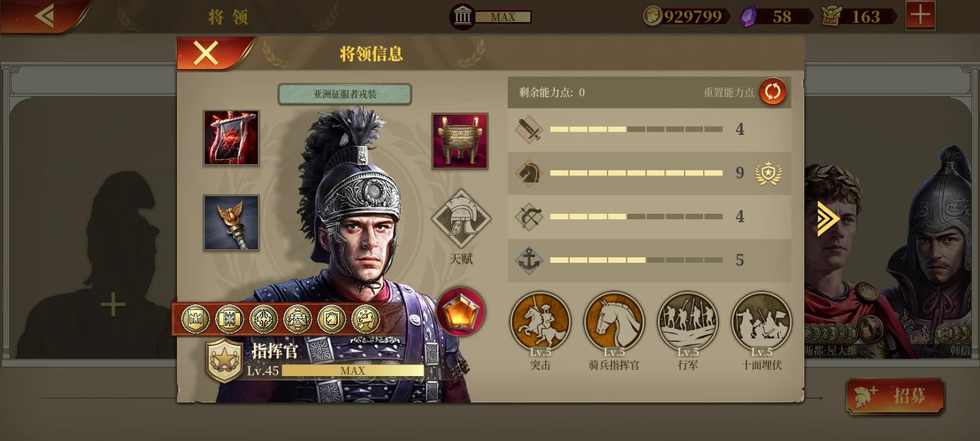This screenshot has height=441, width=980.
Task: Open the 行军 march skill icon
Action: 687,322
